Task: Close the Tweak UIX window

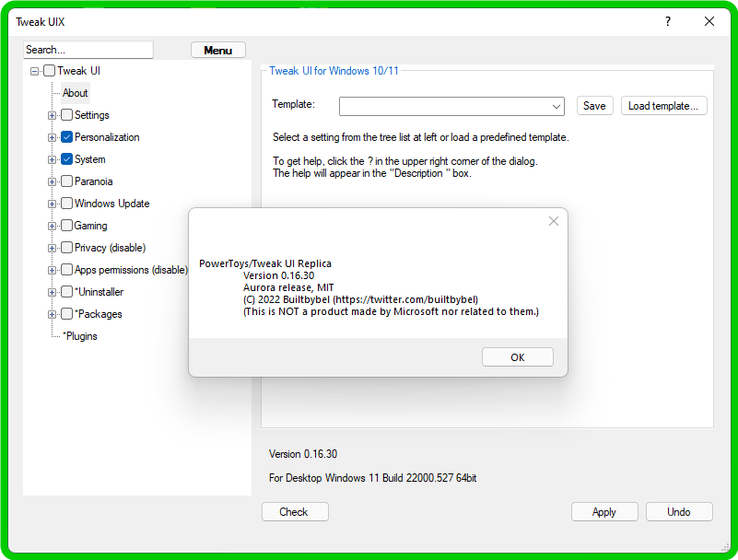Action: pos(709,21)
